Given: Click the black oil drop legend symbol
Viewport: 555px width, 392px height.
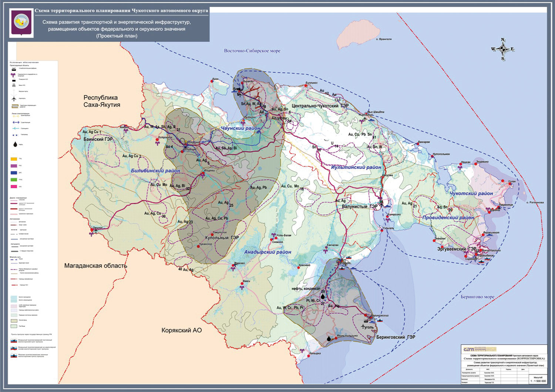Looking at the screenshot, I should point(15,145).
